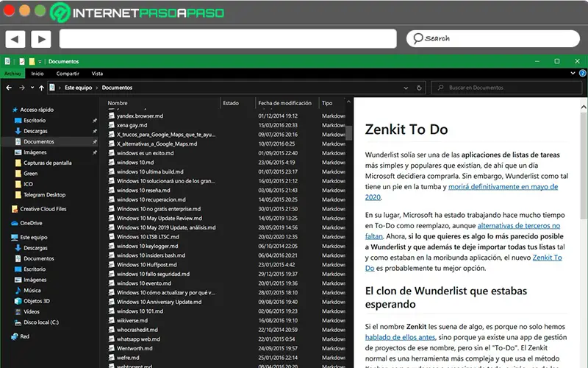This screenshot has width=588, height=368.
Task: Open Escritorio under Acceso rápido
Action: [x=35, y=120]
